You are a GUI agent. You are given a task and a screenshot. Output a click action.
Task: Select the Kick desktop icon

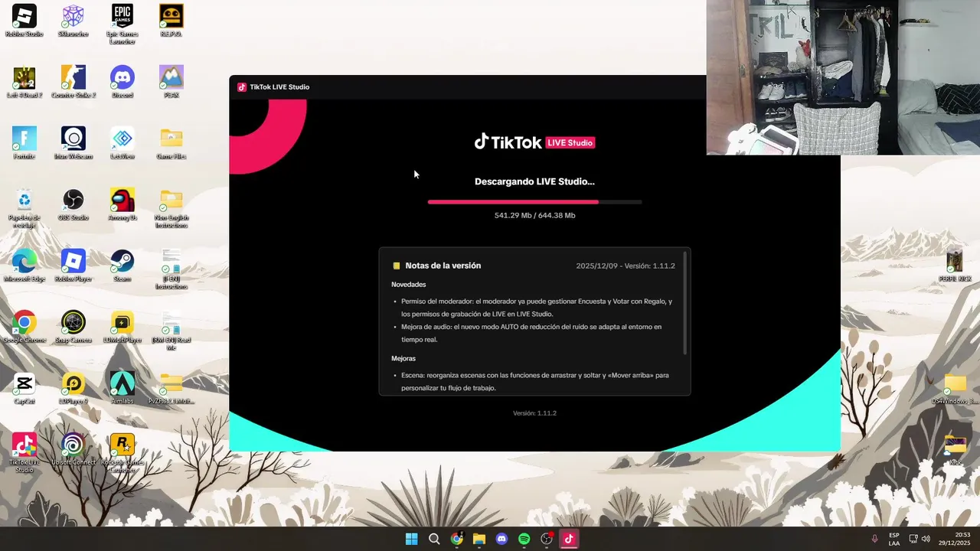coord(955,449)
